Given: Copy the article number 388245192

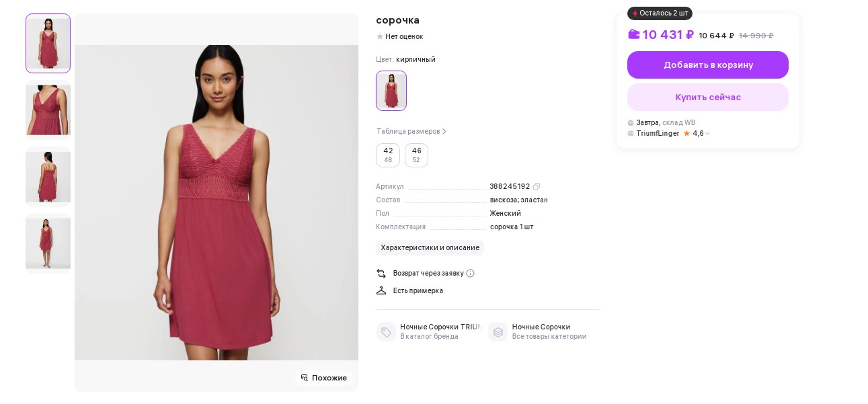Looking at the screenshot, I should pos(537,187).
